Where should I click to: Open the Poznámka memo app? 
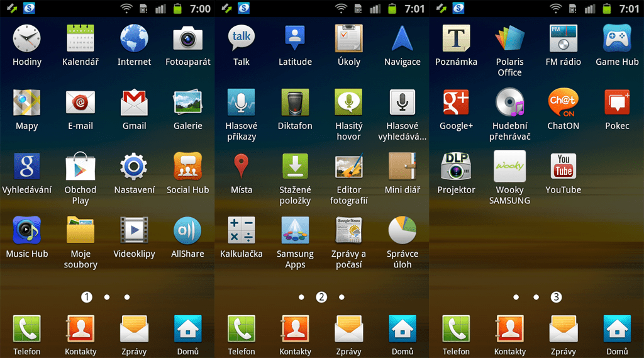[457, 38]
